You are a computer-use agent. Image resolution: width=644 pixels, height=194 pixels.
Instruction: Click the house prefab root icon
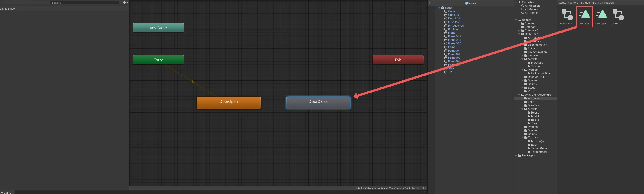pos(443,8)
